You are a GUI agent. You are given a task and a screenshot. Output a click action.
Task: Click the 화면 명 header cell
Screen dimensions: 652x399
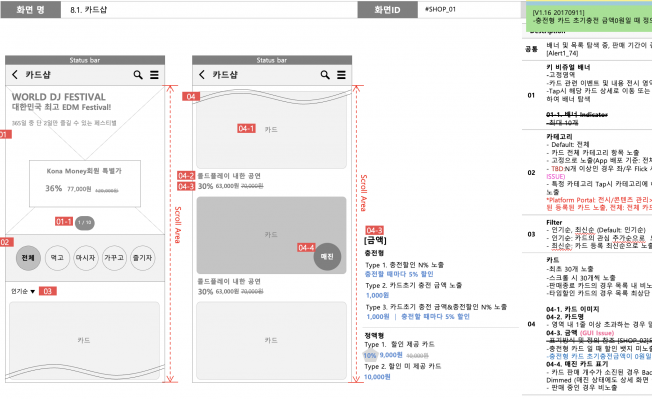coord(31,10)
